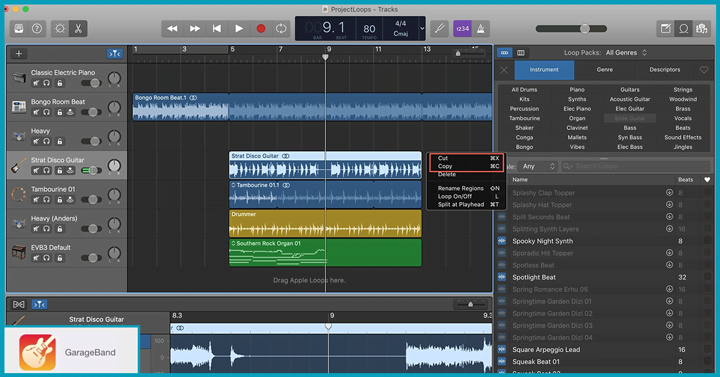
Task: Open the Library panel icon
Action: 19,28
